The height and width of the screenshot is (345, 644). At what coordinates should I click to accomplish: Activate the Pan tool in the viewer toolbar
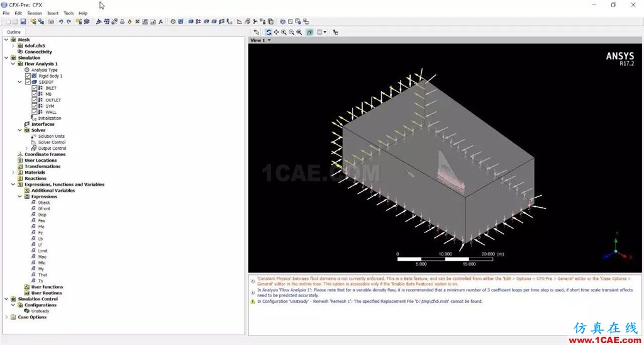(x=276, y=31)
